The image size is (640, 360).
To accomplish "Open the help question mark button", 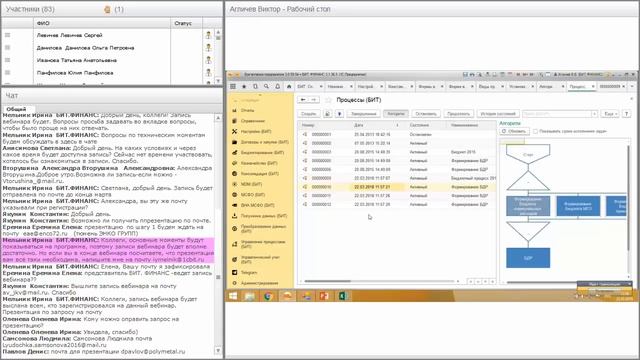I will coord(626,114).
